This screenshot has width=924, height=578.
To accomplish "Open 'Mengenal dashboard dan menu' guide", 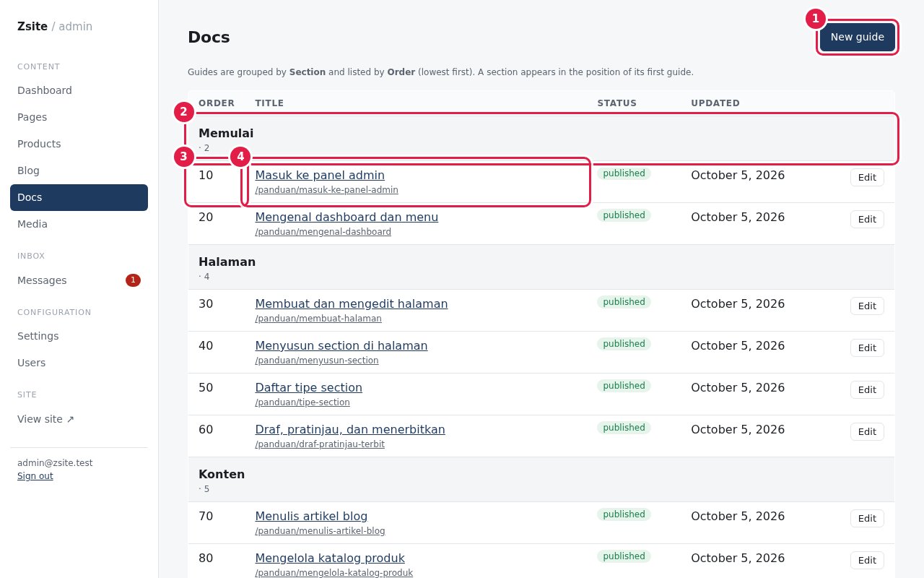I will (x=346, y=217).
